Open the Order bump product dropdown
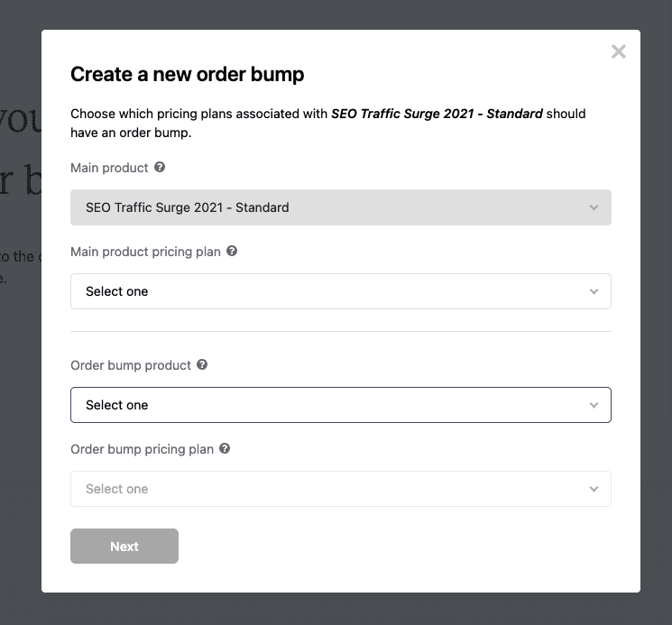Image resolution: width=672 pixels, height=625 pixels. click(340, 405)
